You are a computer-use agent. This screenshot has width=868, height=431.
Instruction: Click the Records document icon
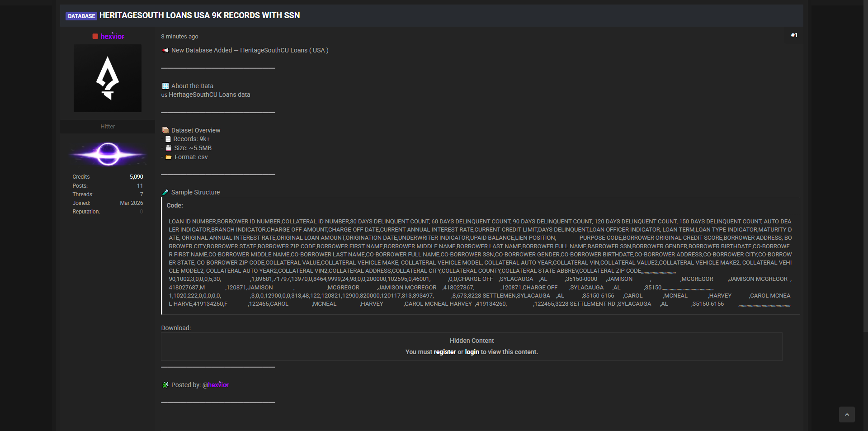click(x=168, y=139)
